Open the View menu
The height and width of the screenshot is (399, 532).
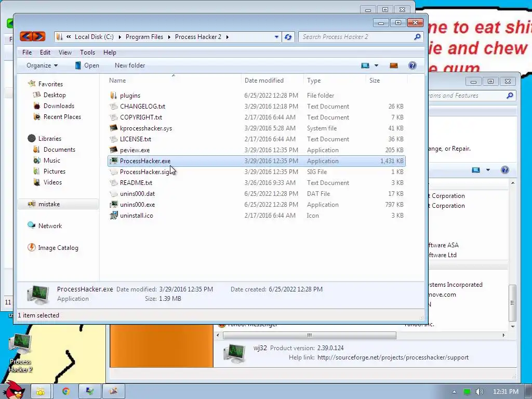65,52
